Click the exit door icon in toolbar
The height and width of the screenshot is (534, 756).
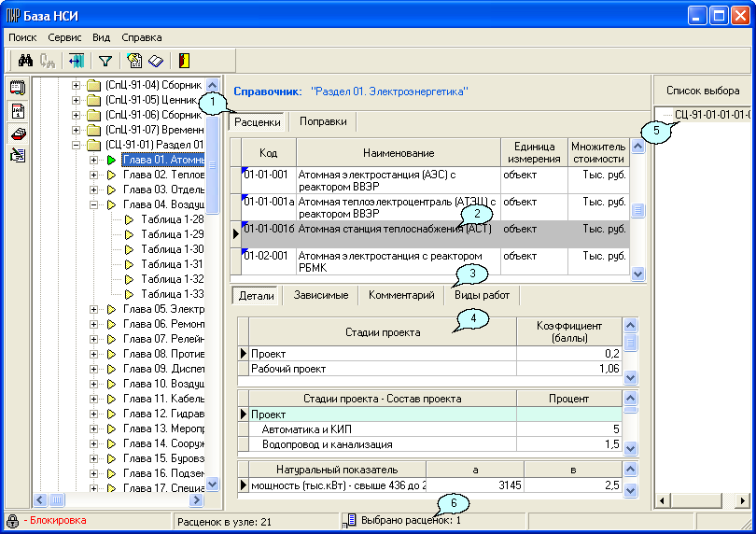point(185,62)
